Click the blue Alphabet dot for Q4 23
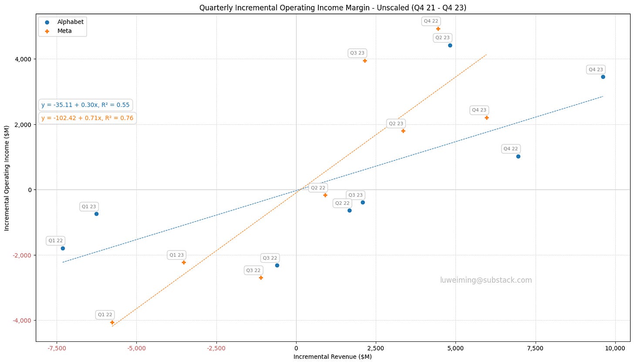Screen dimensions: 634x364 coord(603,77)
